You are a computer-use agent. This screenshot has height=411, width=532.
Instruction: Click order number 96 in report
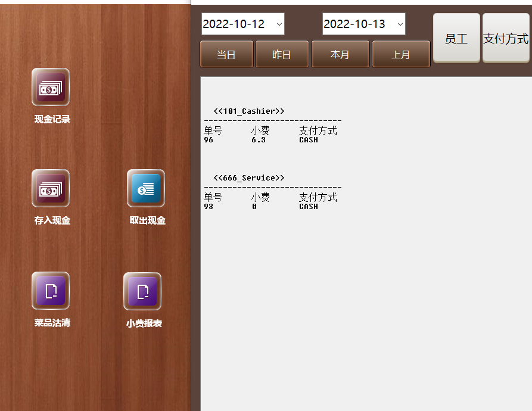point(209,140)
